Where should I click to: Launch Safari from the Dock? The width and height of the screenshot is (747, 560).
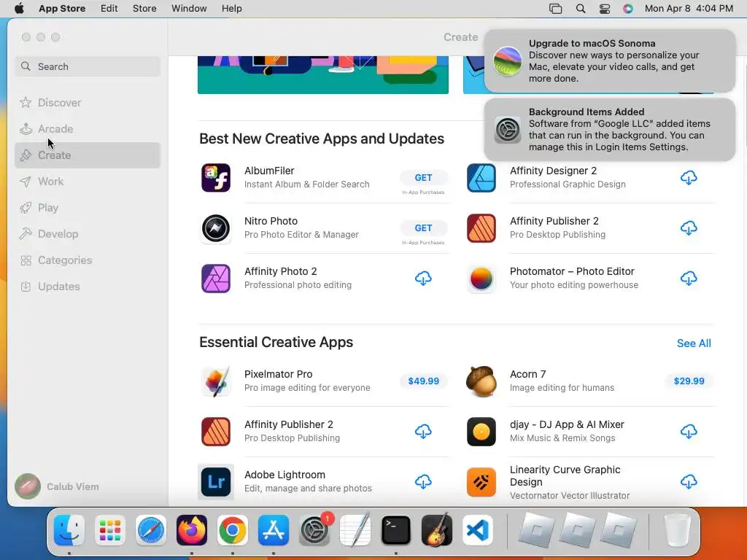pyautogui.click(x=150, y=530)
